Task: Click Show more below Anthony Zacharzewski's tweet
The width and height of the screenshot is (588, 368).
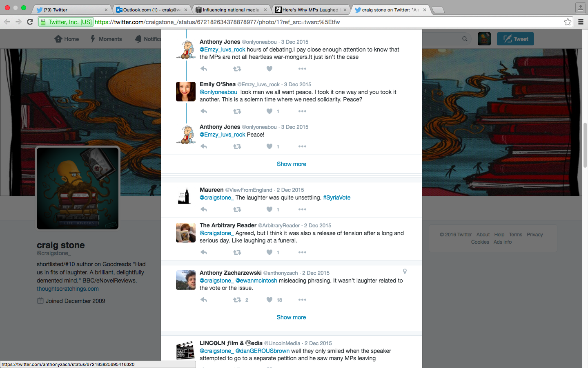Action: pos(292,317)
